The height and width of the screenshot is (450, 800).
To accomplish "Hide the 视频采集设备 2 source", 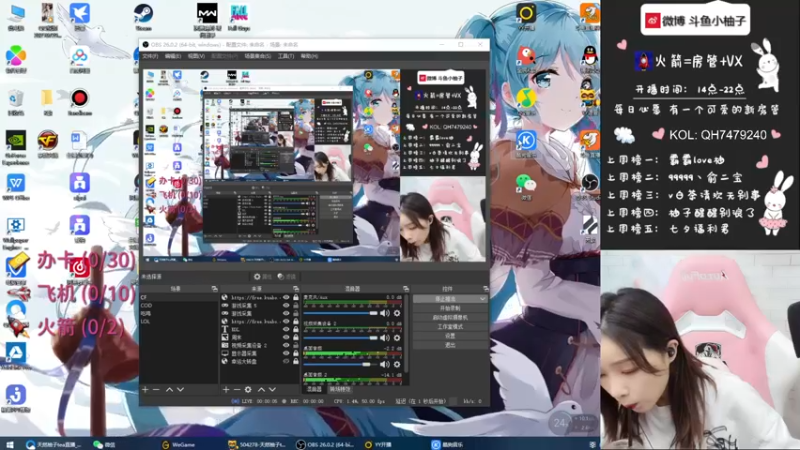I will (x=286, y=345).
